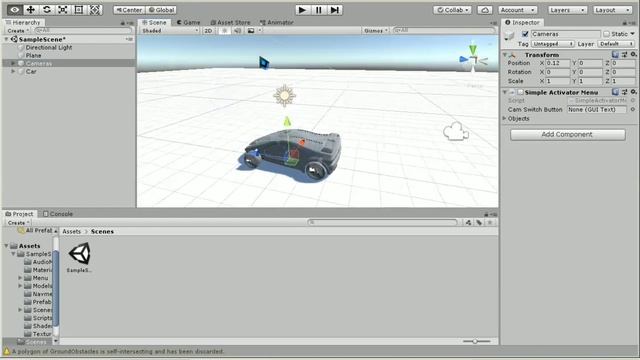Click Add Component button
Viewport: 640px width, 360px height.
(x=567, y=135)
